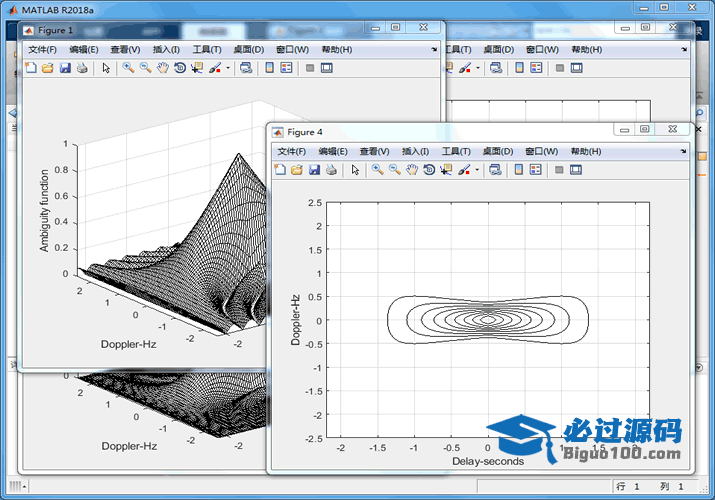Click Link Plot icon in background figure toolbar
The height and width of the screenshot is (500, 715).
[x=496, y=68]
